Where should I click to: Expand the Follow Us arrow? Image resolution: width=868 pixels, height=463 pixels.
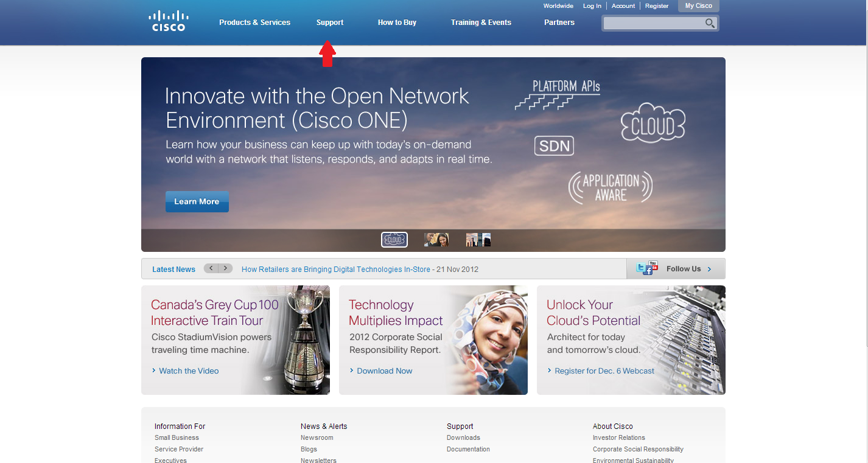709,269
